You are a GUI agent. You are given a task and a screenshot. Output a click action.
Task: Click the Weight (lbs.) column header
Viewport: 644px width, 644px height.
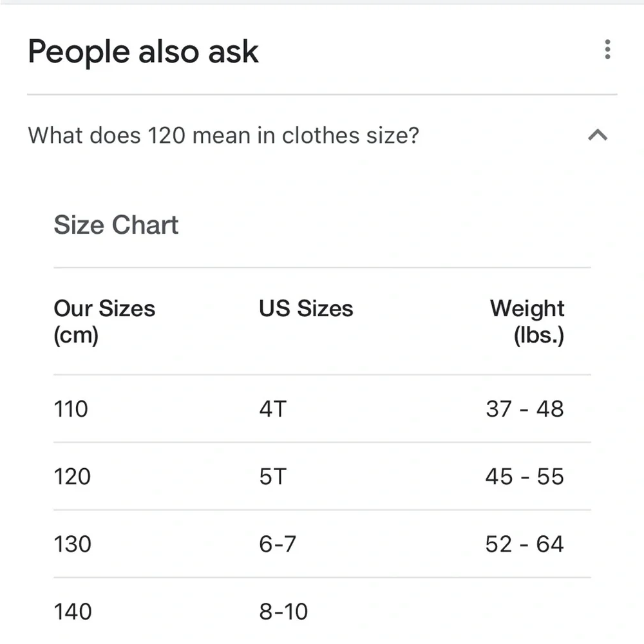pyautogui.click(x=527, y=321)
